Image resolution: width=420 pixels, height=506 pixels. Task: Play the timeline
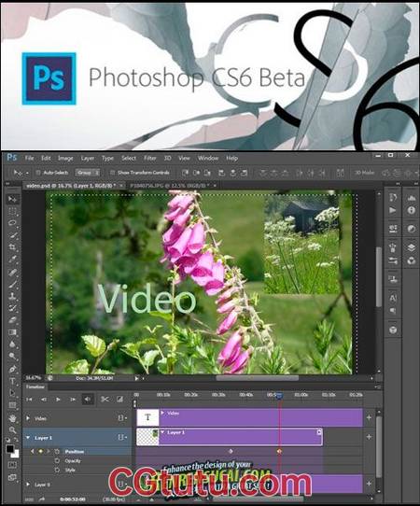click(58, 400)
